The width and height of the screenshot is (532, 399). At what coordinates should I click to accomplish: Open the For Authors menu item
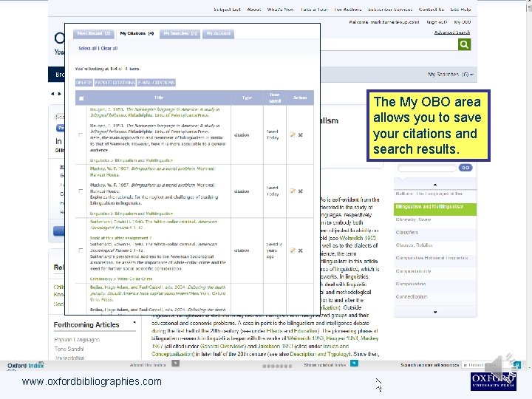tap(348, 10)
